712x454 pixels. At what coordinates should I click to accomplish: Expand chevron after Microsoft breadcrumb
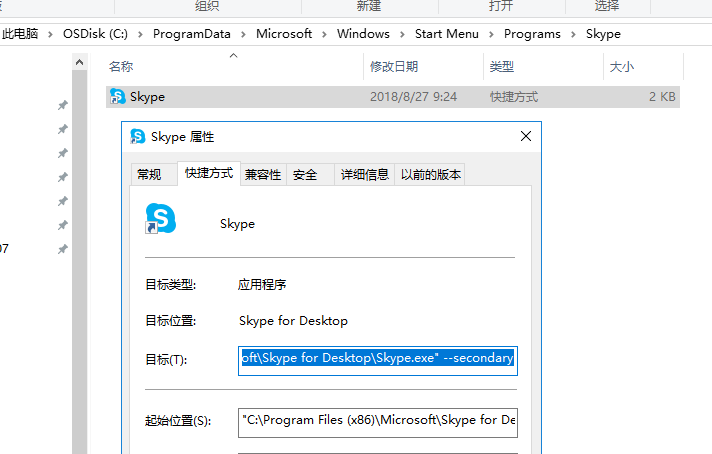click(x=324, y=34)
